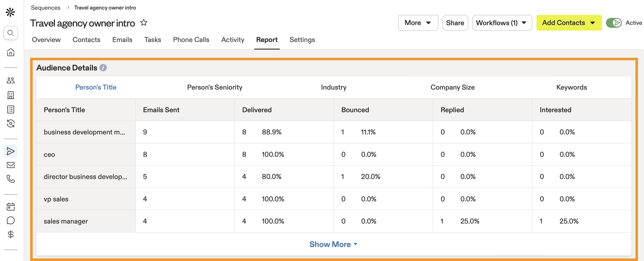Viewport: 644px width, 261px height.
Task: Open the People icon in sidebar
Action: (x=11, y=80)
